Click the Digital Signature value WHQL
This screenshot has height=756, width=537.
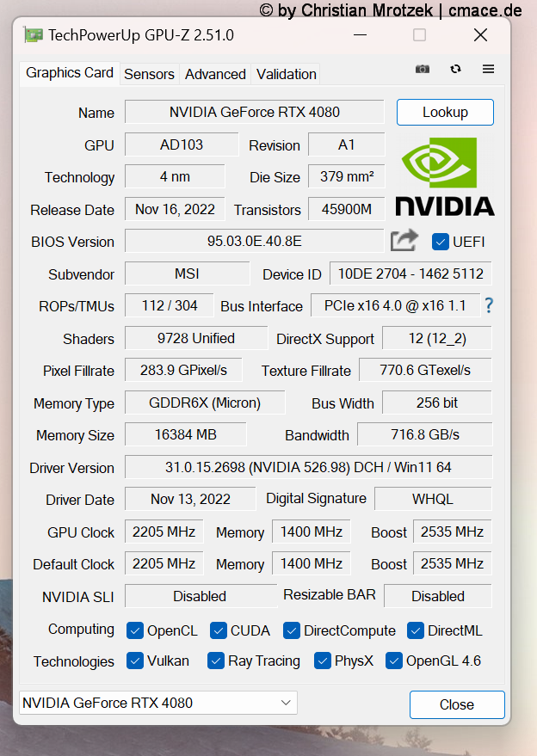click(433, 499)
